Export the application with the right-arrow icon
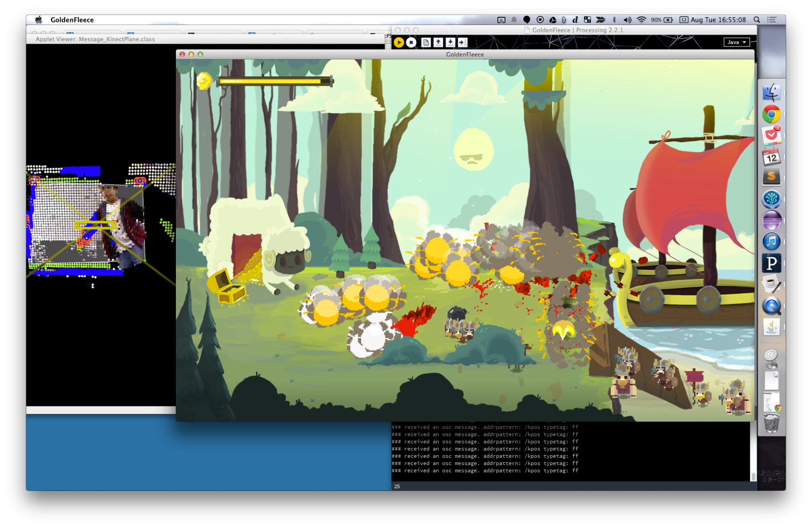This screenshot has height=528, width=812. [x=463, y=42]
